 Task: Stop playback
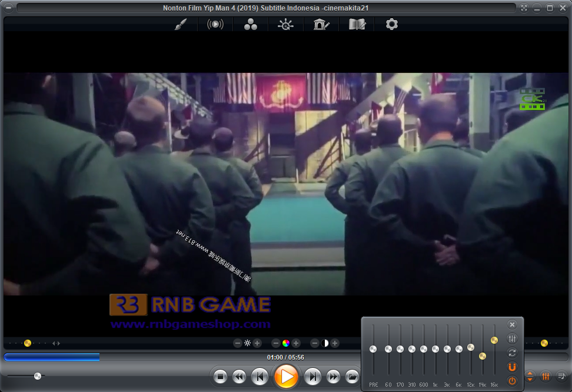coord(220,377)
